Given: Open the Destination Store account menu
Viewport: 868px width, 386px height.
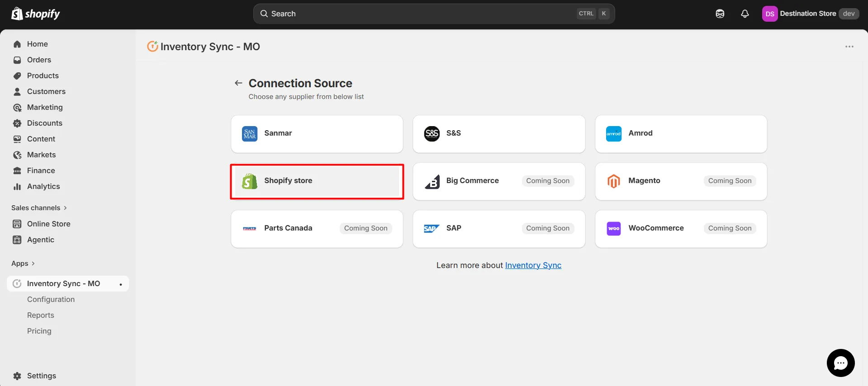Looking at the screenshot, I should pos(811,14).
